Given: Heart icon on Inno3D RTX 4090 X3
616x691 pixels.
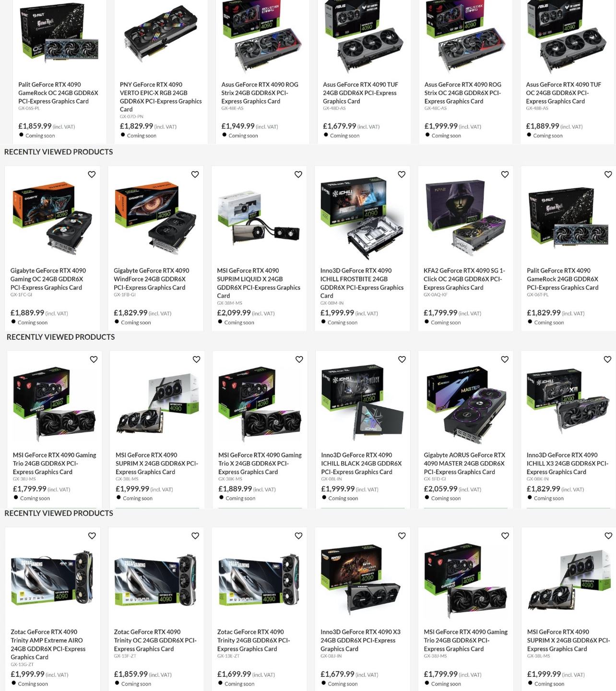Looking at the screenshot, I should click(x=402, y=536).
